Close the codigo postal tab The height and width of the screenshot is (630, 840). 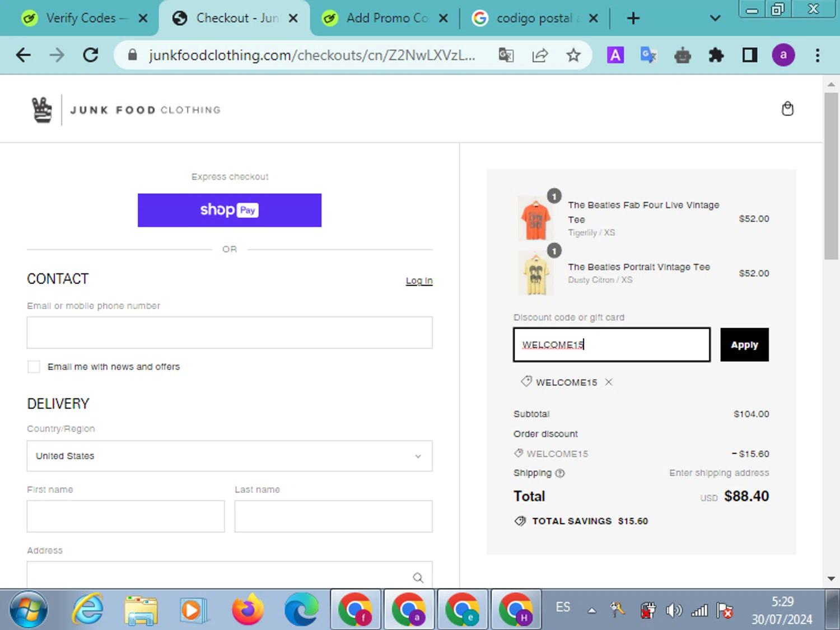pyautogui.click(x=594, y=18)
